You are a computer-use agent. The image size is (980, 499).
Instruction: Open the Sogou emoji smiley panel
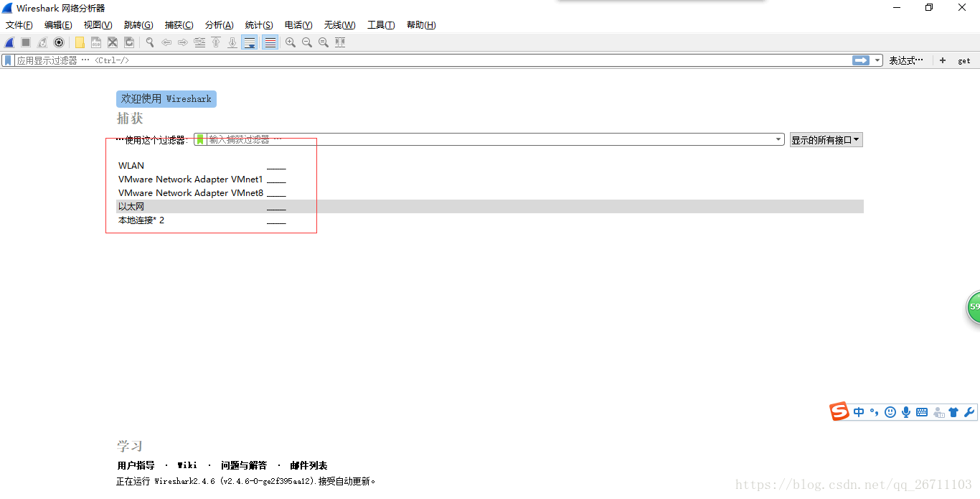click(x=890, y=412)
